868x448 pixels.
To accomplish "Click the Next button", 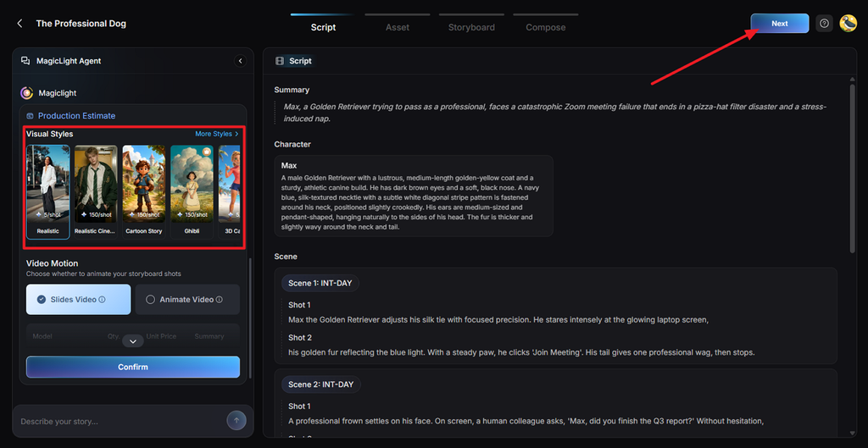I will [x=780, y=23].
